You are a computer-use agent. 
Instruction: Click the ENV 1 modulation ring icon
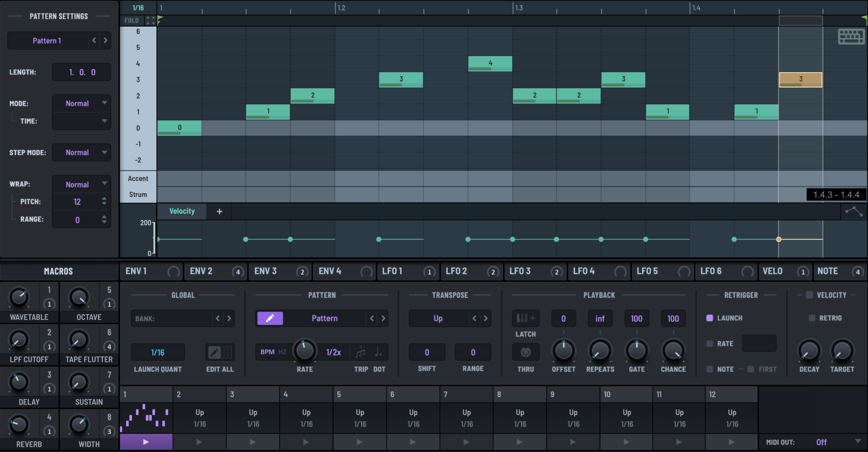tap(174, 272)
